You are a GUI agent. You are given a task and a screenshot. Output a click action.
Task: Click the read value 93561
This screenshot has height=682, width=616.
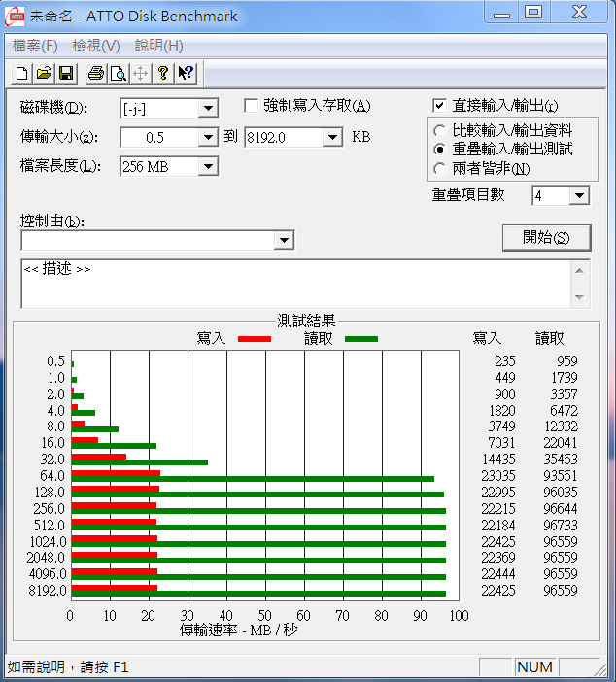(x=561, y=476)
